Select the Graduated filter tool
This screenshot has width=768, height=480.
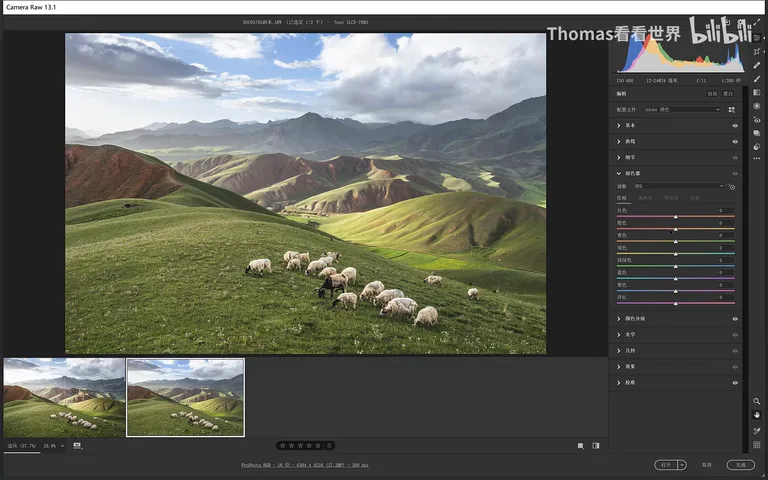pos(757,93)
